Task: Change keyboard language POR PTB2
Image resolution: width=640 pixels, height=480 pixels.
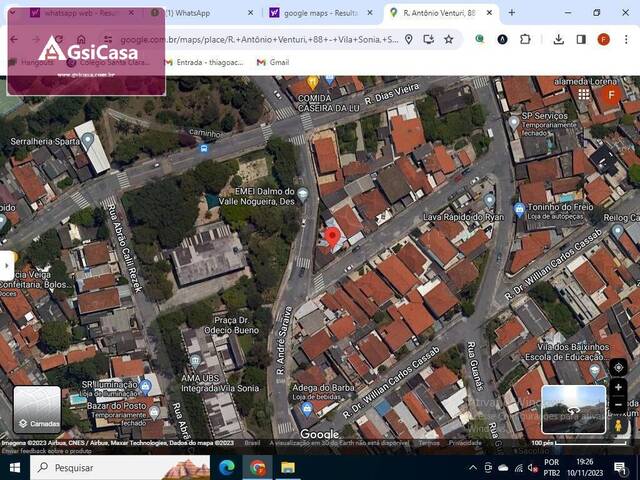Action: (x=551, y=468)
